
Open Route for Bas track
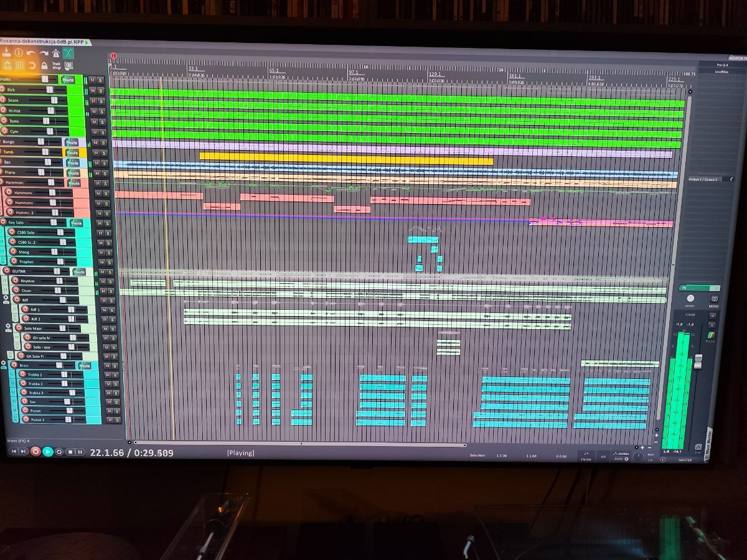73,163
